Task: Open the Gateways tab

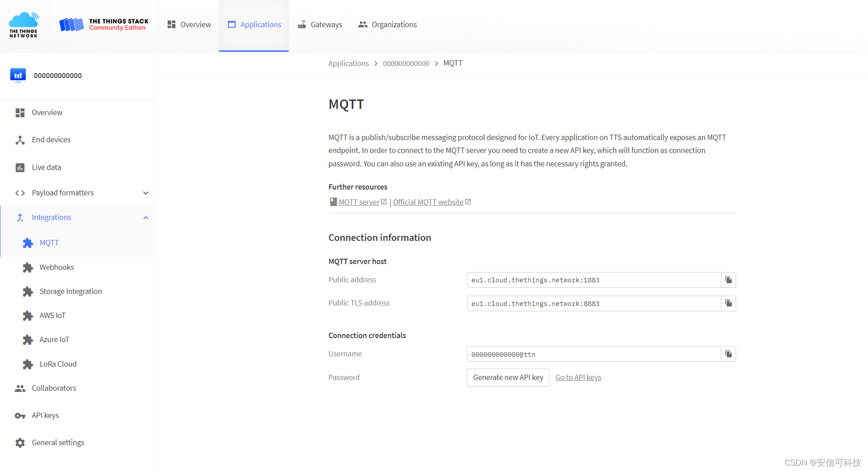Action: pos(320,25)
